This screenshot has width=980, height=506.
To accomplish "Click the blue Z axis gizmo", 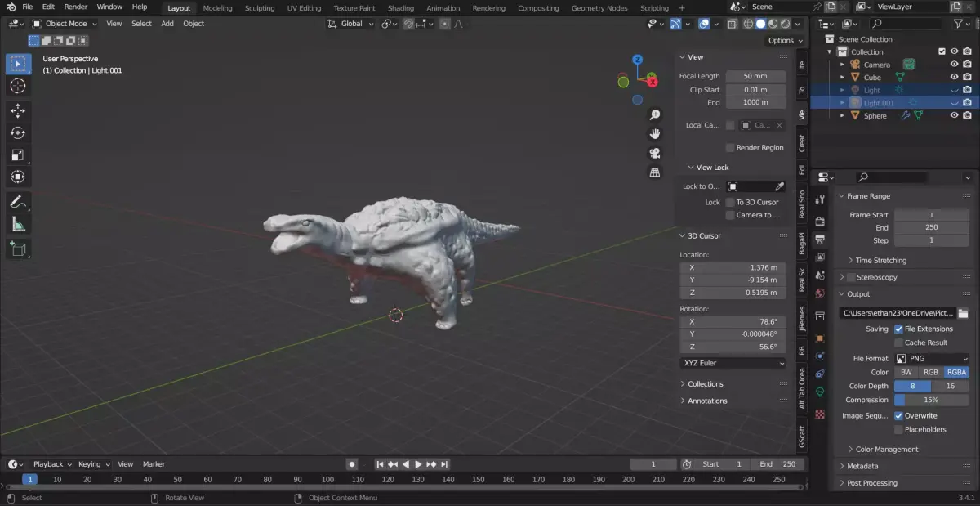I will coord(637,60).
